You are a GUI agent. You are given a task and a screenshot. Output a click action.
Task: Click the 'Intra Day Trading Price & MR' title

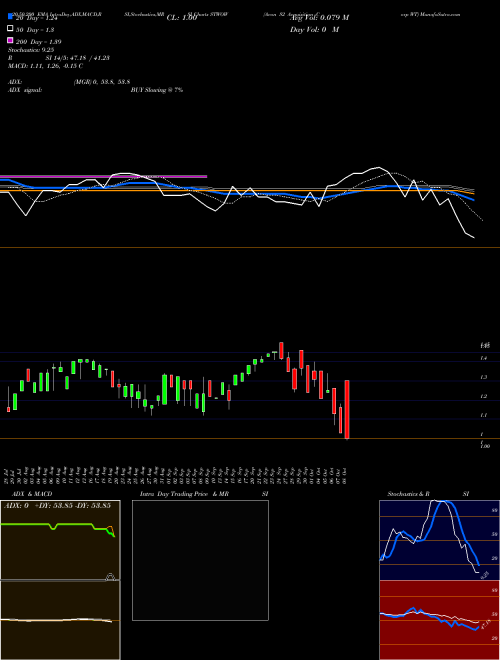point(184,494)
